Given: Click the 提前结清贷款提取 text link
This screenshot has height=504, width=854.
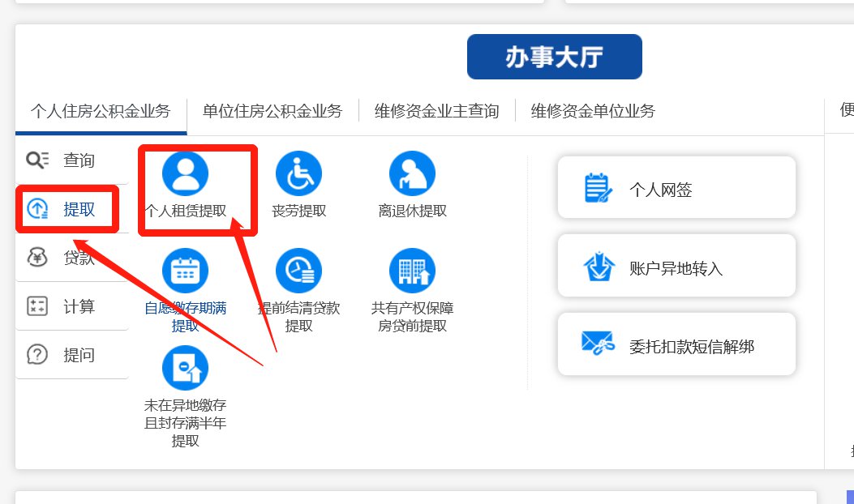Looking at the screenshot, I should coord(298,317).
